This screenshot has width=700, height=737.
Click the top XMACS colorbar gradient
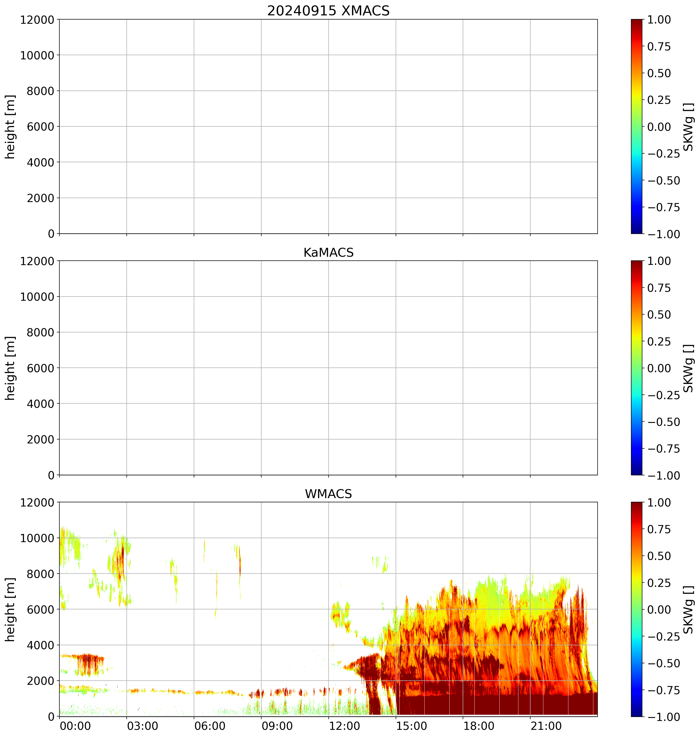[637, 126]
